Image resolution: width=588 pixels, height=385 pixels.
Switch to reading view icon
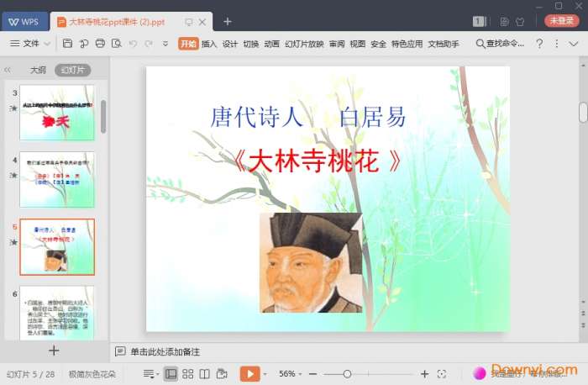pyautogui.click(x=204, y=373)
